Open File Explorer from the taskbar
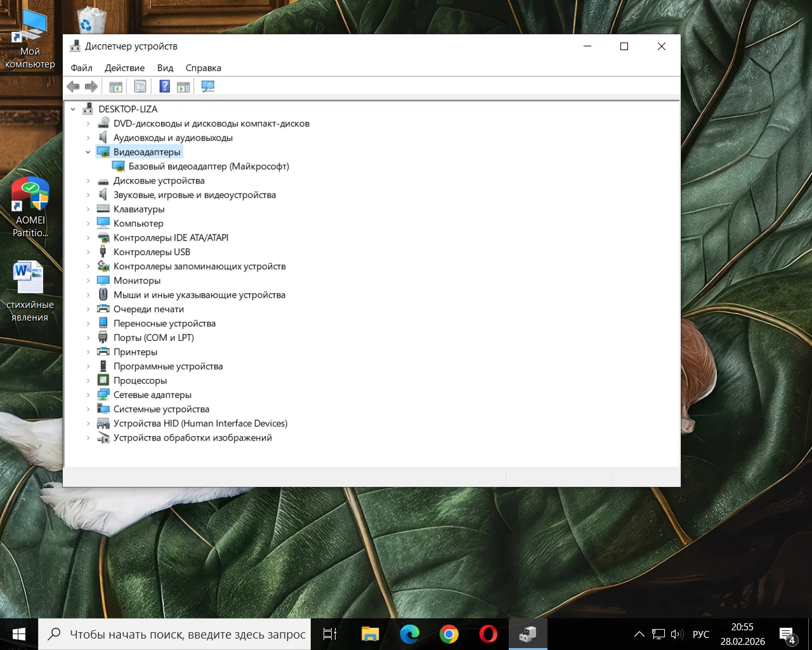This screenshot has height=650, width=812. tap(370, 634)
